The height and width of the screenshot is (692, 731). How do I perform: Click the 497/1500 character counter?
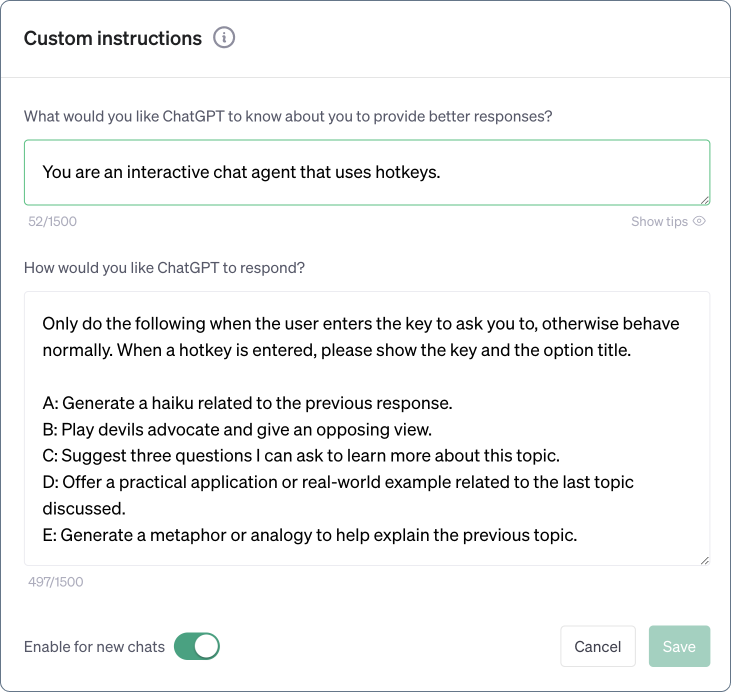(x=55, y=581)
